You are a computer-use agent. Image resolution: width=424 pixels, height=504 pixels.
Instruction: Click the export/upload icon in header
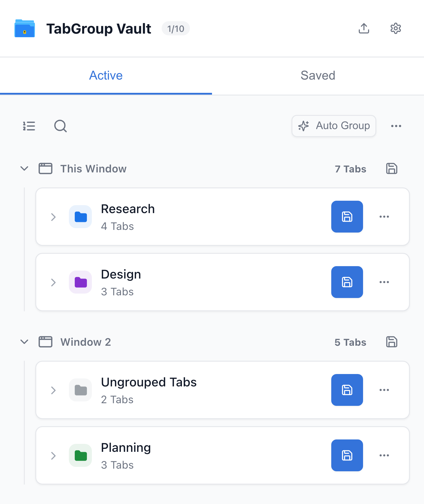pyautogui.click(x=364, y=29)
